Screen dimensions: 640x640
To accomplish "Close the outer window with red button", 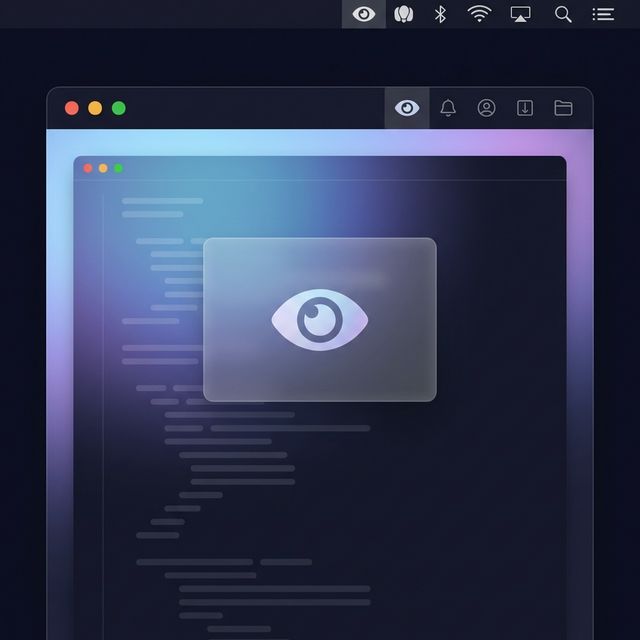I will [x=72, y=108].
